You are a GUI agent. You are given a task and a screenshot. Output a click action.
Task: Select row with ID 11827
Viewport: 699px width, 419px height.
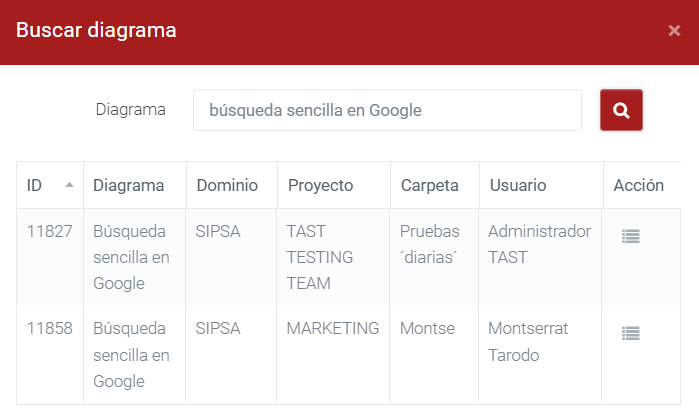pyautogui.click(x=50, y=232)
